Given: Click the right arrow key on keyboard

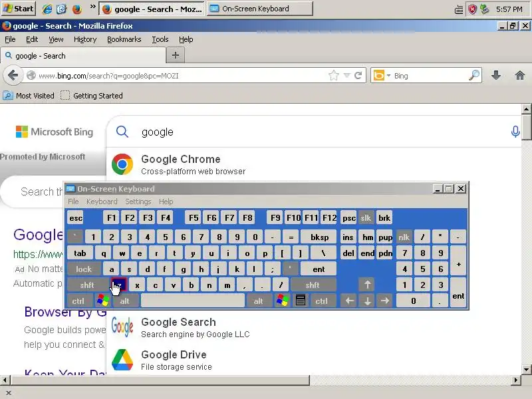Looking at the screenshot, I should 385,301.
